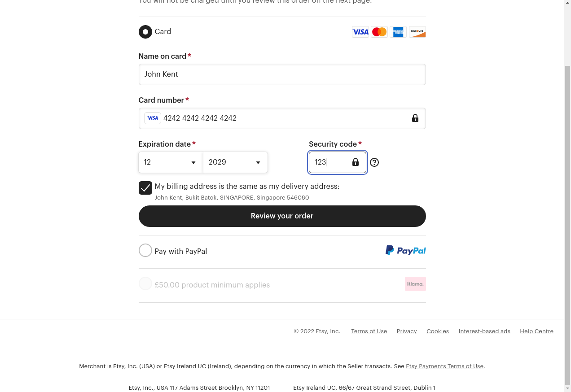Choose the Pay with PayPal option
The width and height of the screenshot is (571, 392).
pos(145,250)
